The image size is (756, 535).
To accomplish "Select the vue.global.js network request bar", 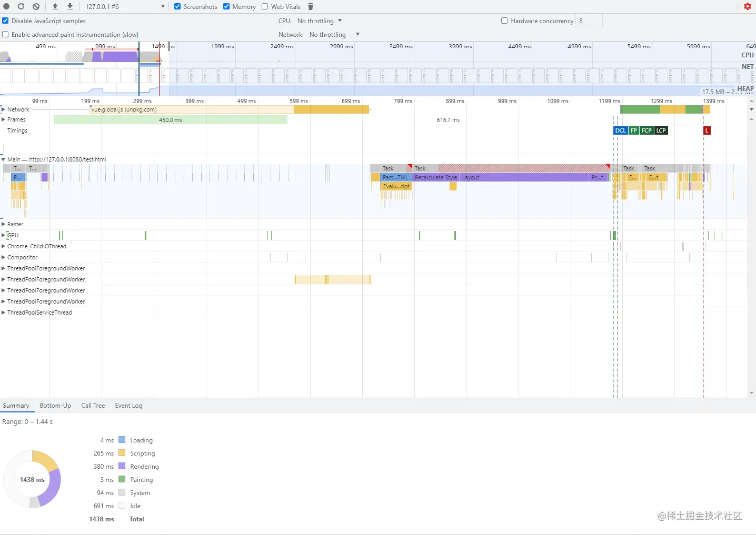I will (230, 109).
